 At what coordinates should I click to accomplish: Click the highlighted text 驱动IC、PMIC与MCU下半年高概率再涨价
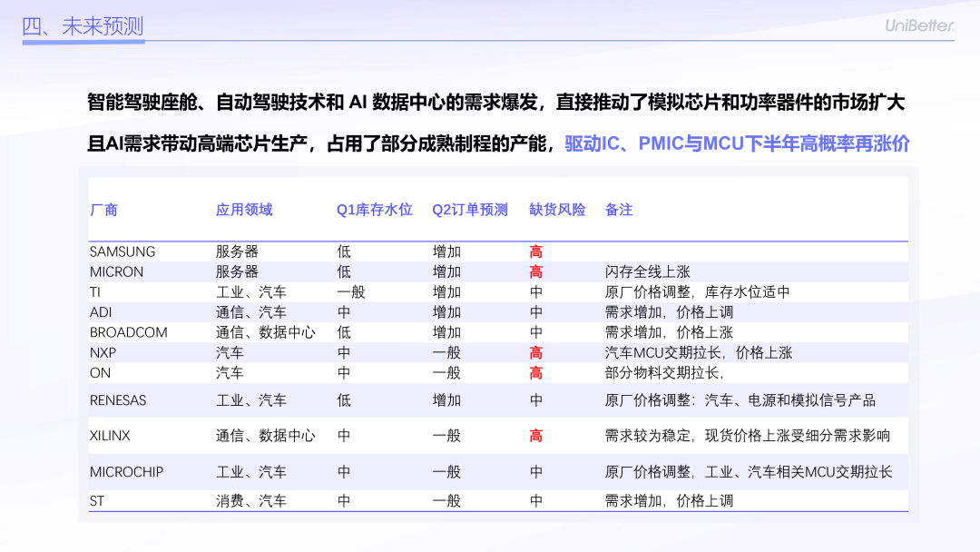pos(737,143)
